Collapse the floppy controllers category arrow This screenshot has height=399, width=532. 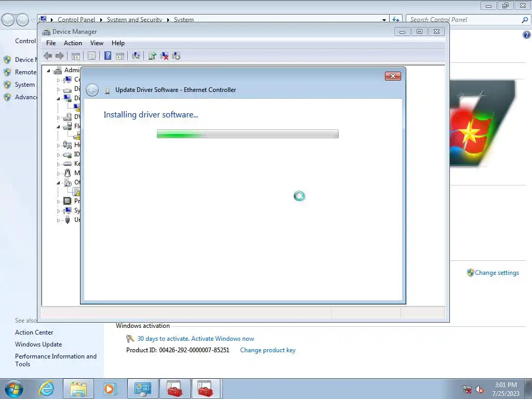pos(58,127)
